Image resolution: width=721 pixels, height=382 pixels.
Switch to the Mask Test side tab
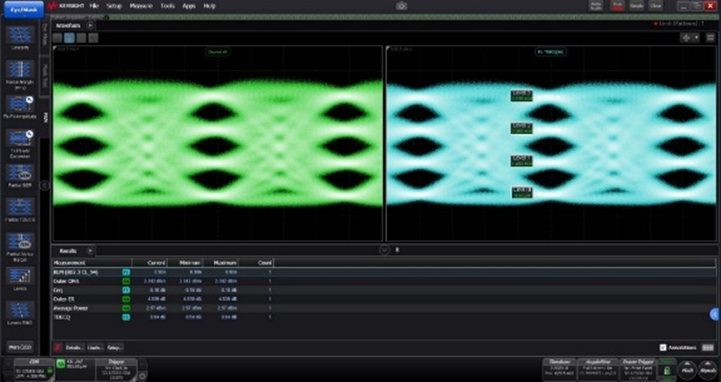tap(45, 76)
